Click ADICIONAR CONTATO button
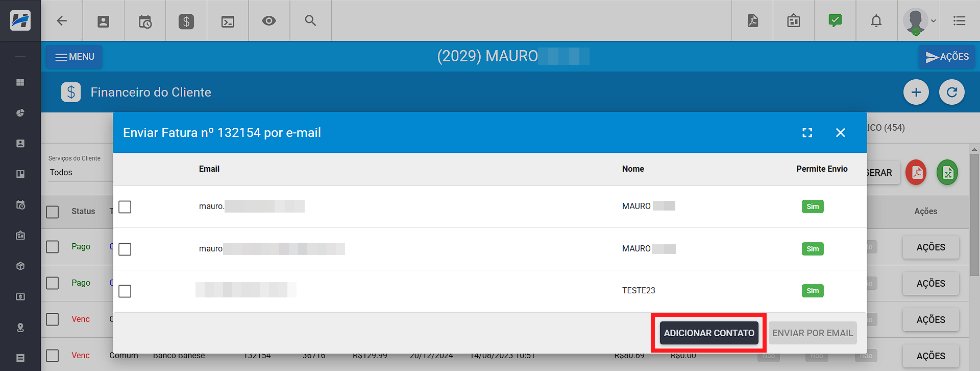 (x=709, y=333)
